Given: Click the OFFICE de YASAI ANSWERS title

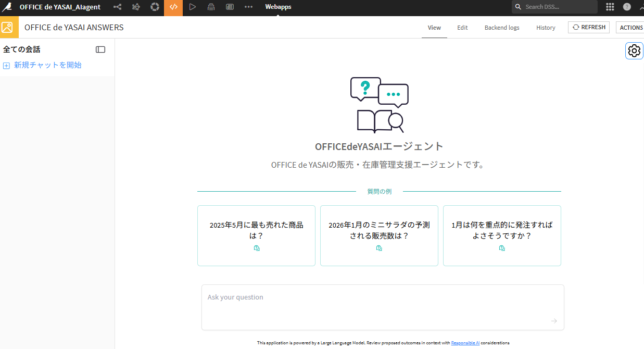Looking at the screenshot, I should click(x=74, y=27).
